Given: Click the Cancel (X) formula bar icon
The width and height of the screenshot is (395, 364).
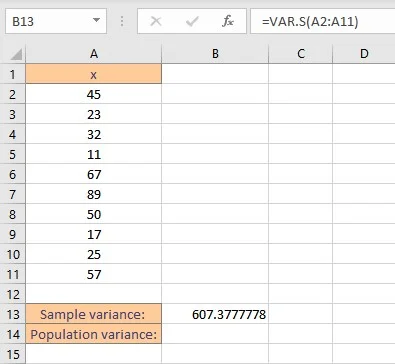Looking at the screenshot, I should pyautogui.click(x=156, y=22).
